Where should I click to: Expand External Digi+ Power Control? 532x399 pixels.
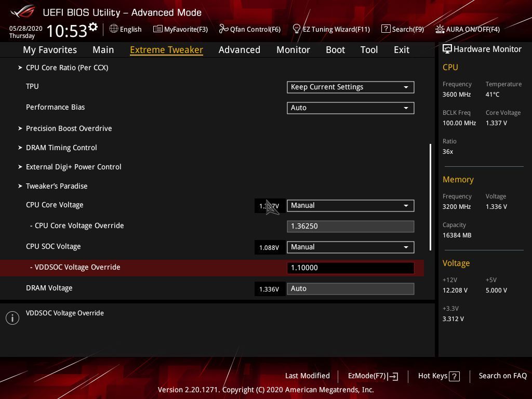74,167
